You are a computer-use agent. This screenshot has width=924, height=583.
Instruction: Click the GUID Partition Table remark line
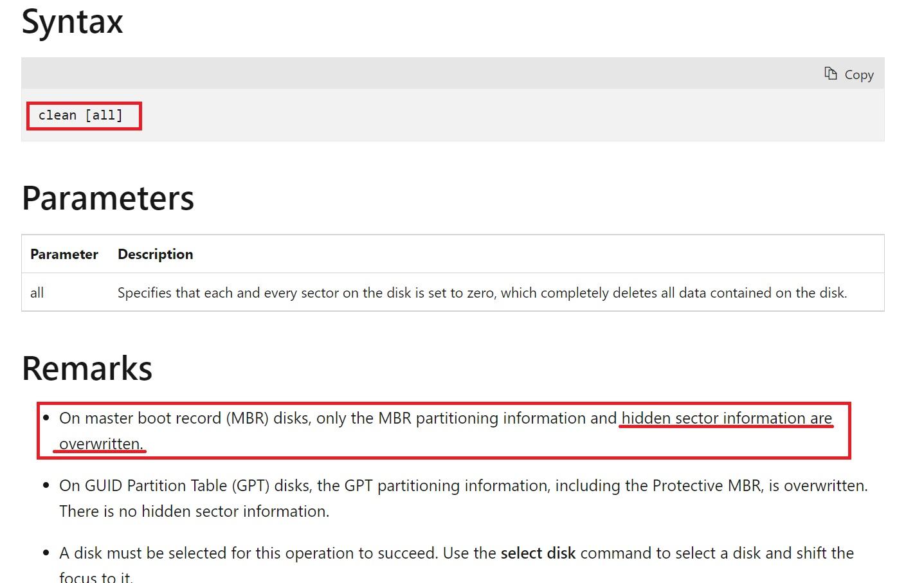click(464, 485)
